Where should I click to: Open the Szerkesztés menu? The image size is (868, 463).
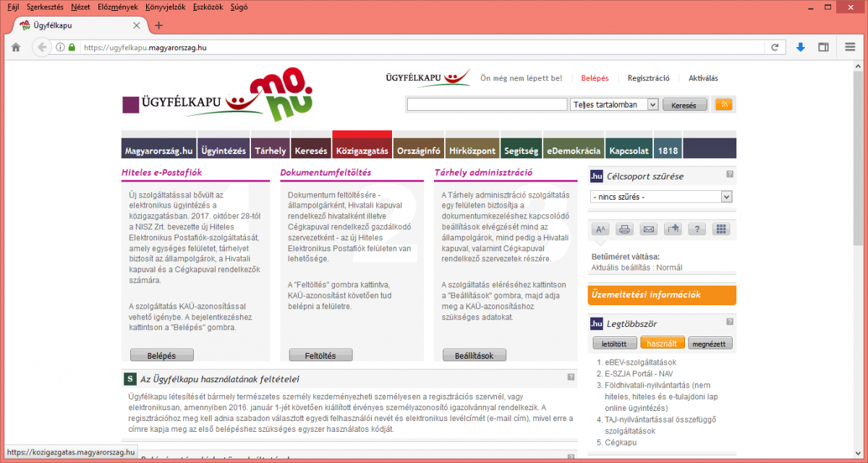click(45, 7)
